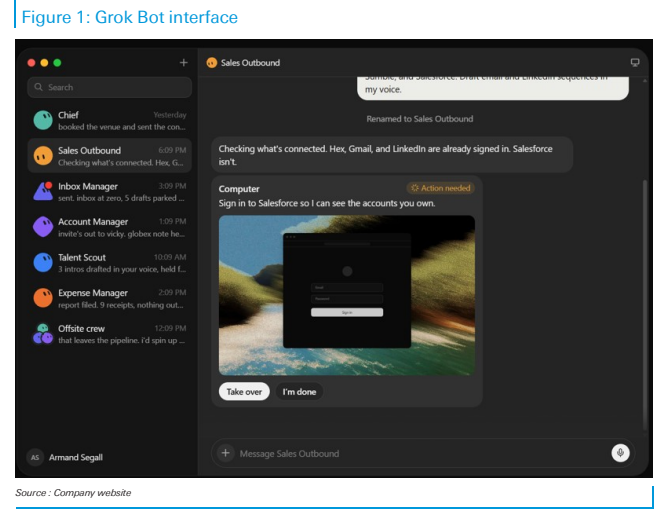
Task: Click the Search field in sidebar
Action: pyautogui.click(x=109, y=87)
